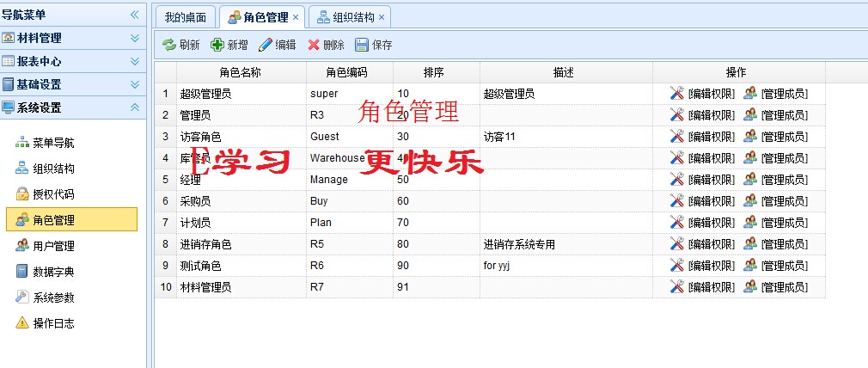Click the red 删除 delete icon
The width and height of the screenshot is (868, 368).
[x=314, y=45]
